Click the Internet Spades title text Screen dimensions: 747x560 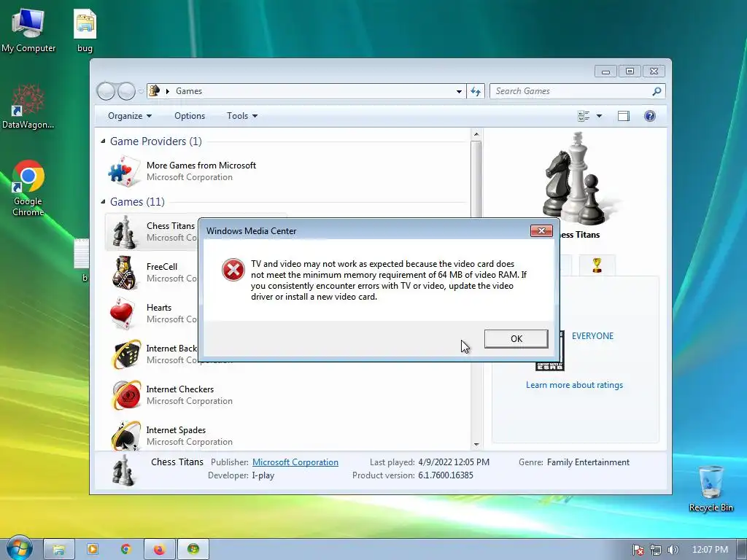[176, 430]
